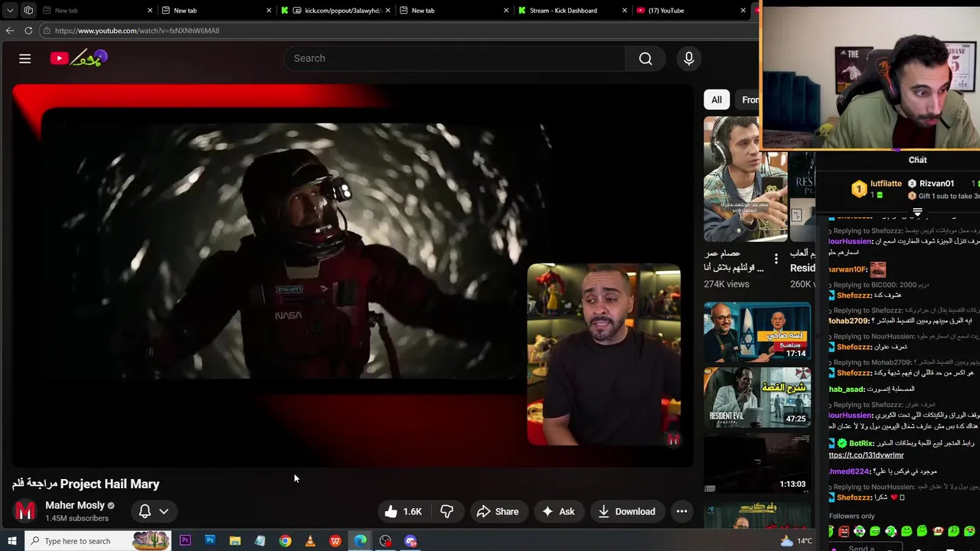Click the browser address bar URL
The image size is (980, 551).
(137, 31)
